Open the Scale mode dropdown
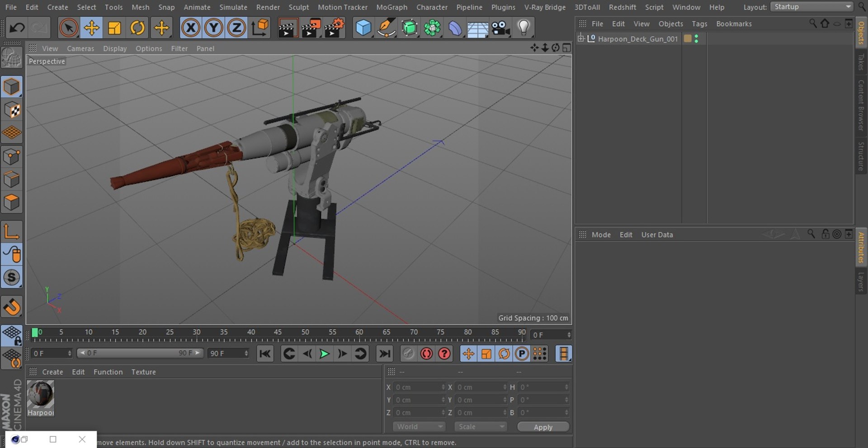This screenshot has height=448, width=868. click(x=481, y=427)
